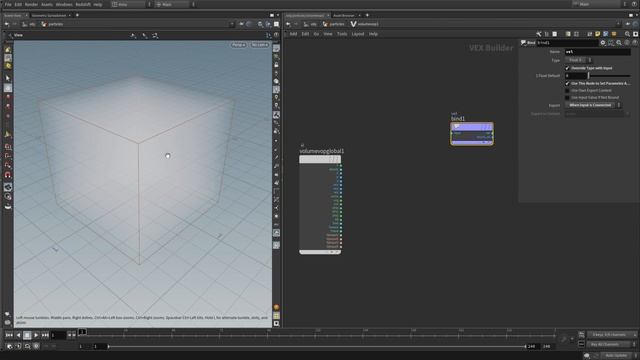Select the bind1 node

(472, 134)
